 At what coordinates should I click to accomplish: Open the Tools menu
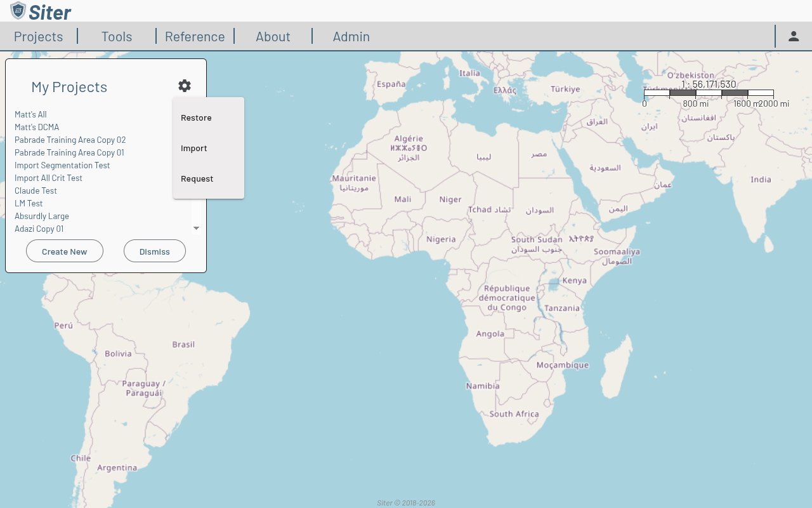(x=117, y=37)
